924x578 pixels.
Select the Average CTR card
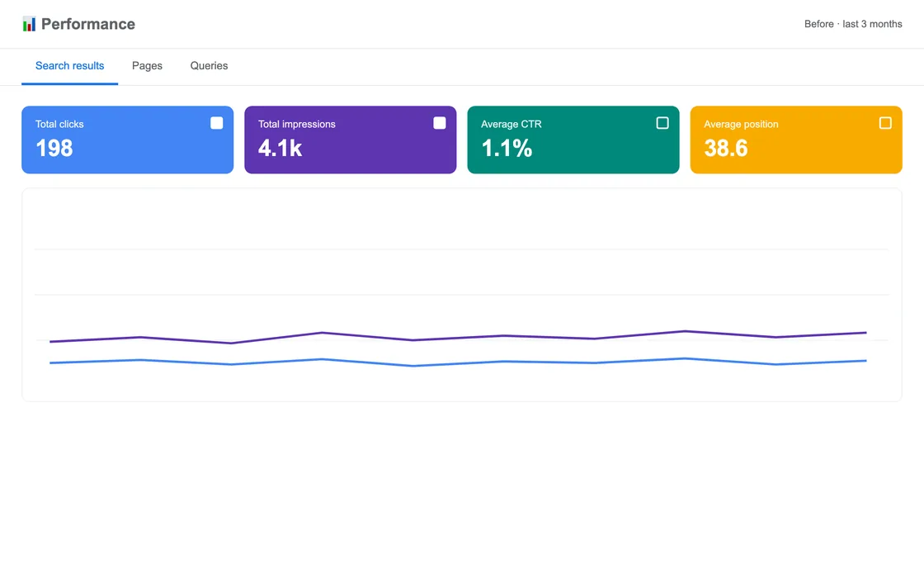tap(573, 140)
